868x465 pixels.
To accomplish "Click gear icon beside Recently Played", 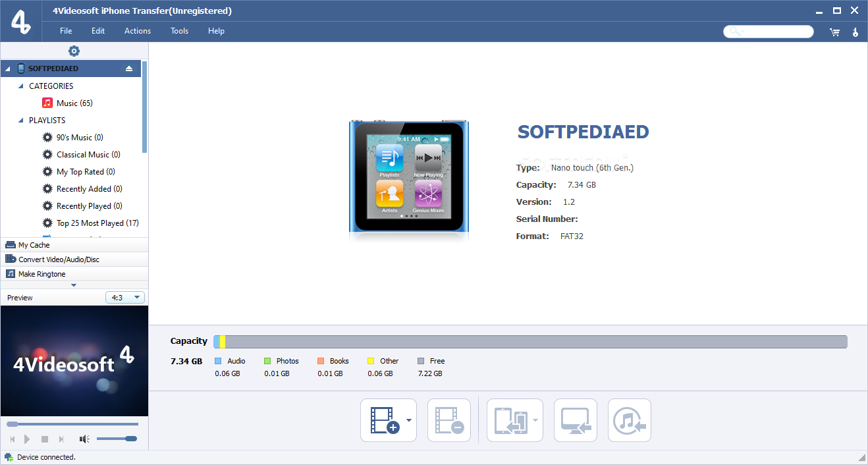I will coord(47,205).
